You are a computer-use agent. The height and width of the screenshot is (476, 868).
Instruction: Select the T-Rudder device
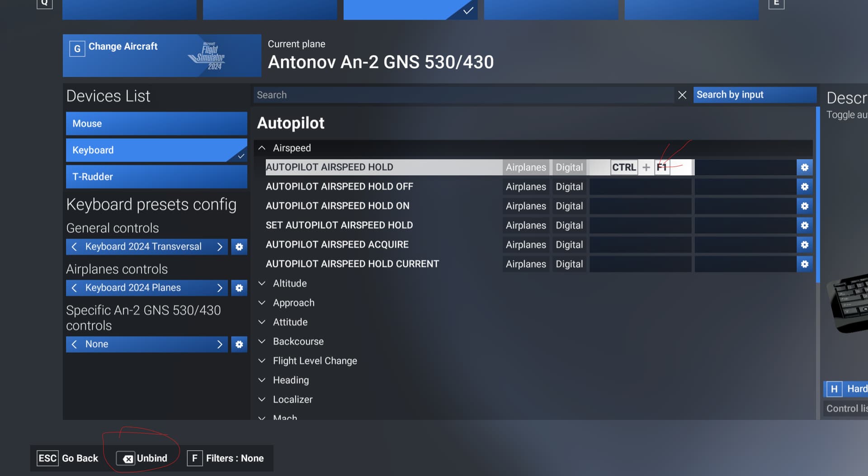coord(156,176)
